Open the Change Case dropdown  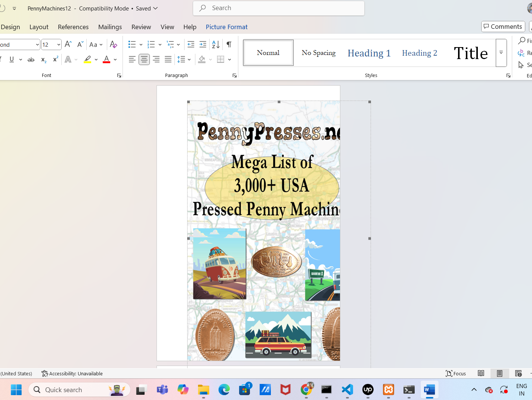(x=96, y=44)
